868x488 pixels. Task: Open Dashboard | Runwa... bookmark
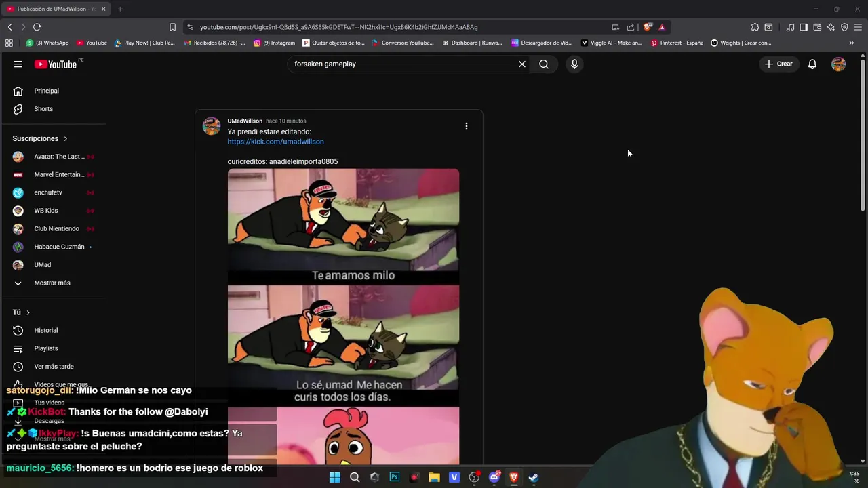472,43
